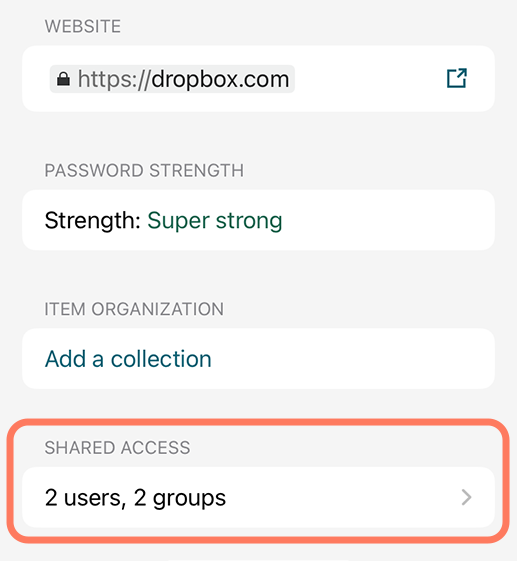Viewport: 517px width, 561px height.
Task: Click the SHARED ACCESS section heading
Action: (x=117, y=448)
